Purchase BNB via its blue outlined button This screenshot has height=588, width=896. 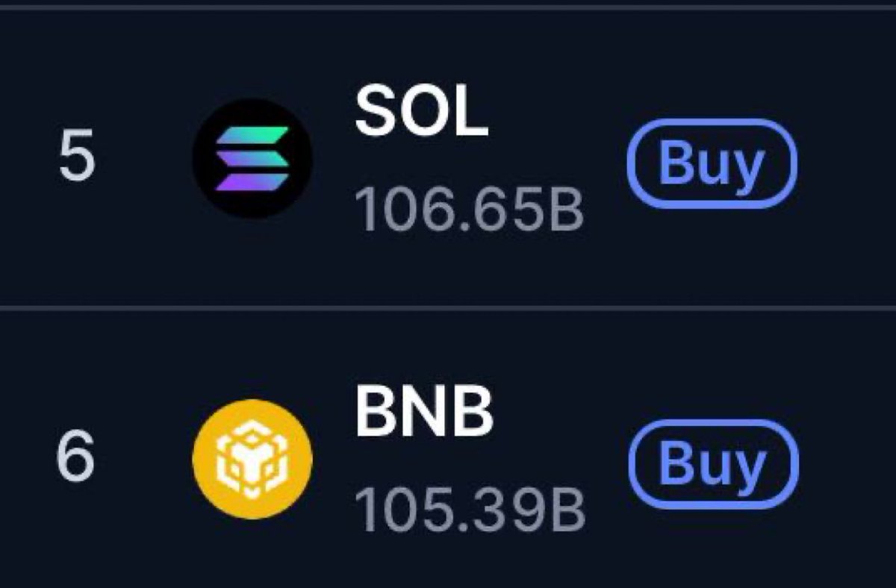(713, 464)
